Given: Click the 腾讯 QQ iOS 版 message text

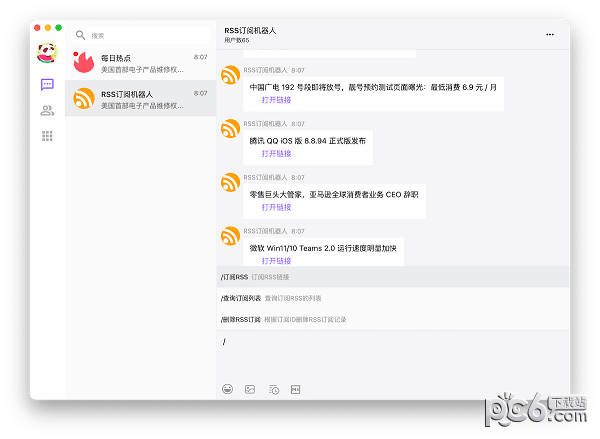Looking at the screenshot, I should tap(308, 141).
